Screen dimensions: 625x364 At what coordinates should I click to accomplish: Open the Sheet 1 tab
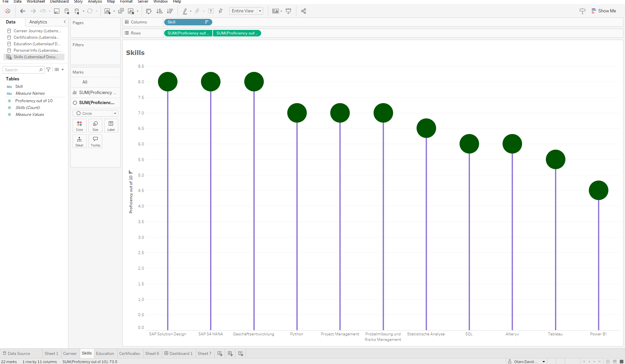tap(51, 354)
